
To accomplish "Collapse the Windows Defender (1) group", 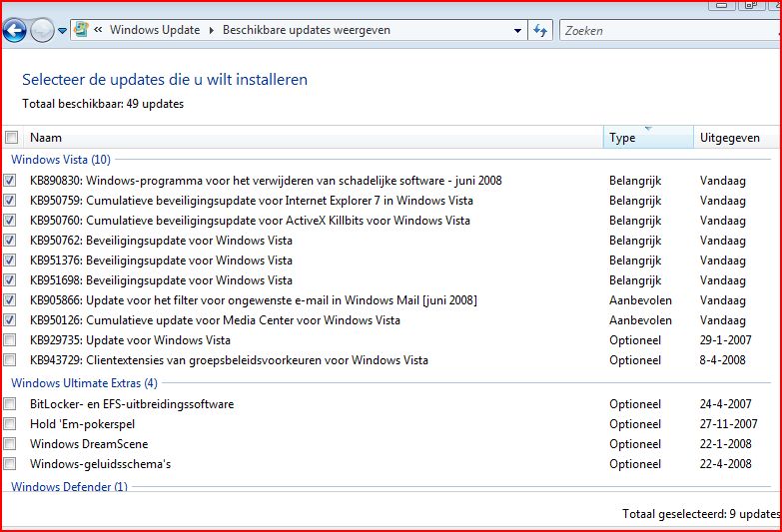I will [x=69, y=487].
